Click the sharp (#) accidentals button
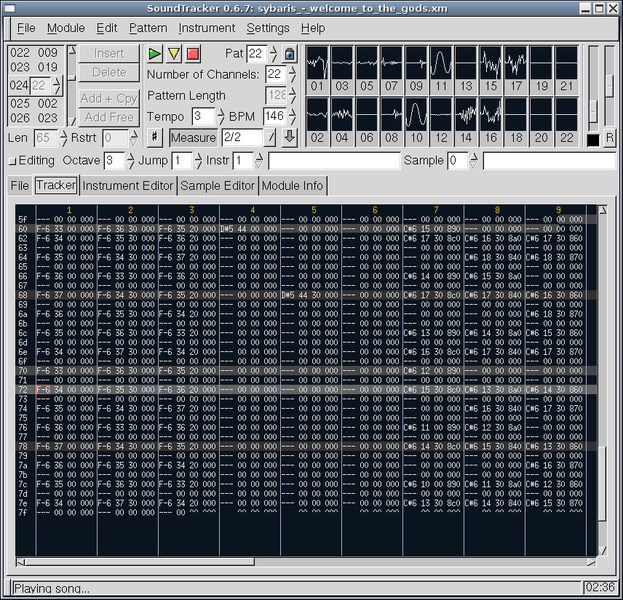This screenshot has width=623, height=600. (x=155, y=137)
